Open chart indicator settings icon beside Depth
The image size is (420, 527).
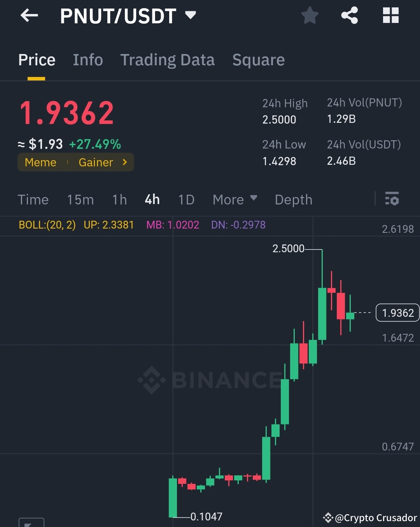393,199
